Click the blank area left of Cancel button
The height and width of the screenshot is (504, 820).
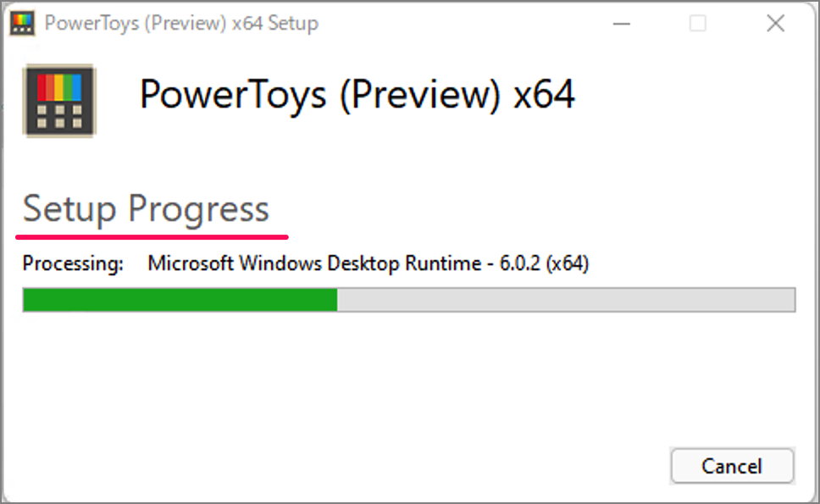[424, 466]
